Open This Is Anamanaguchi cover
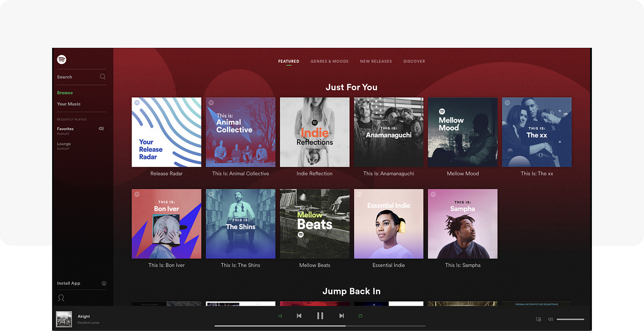The height and width of the screenshot is (331, 644). [389, 132]
